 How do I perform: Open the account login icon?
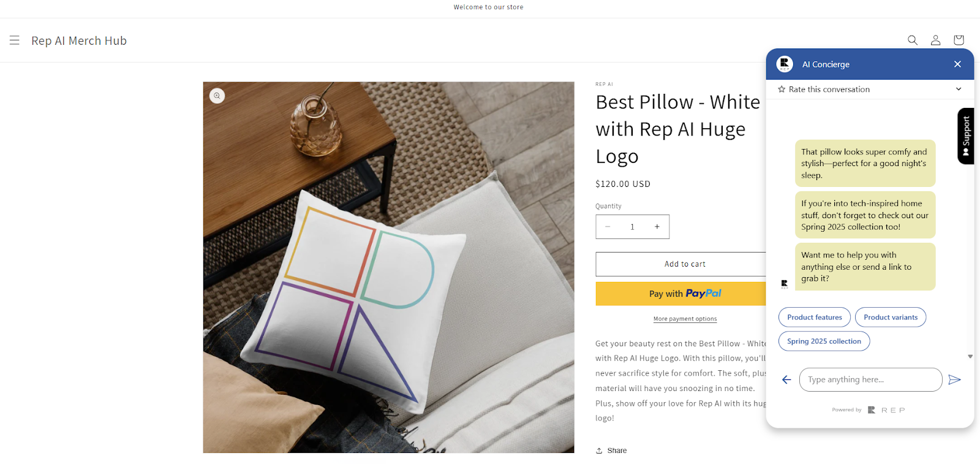935,40
